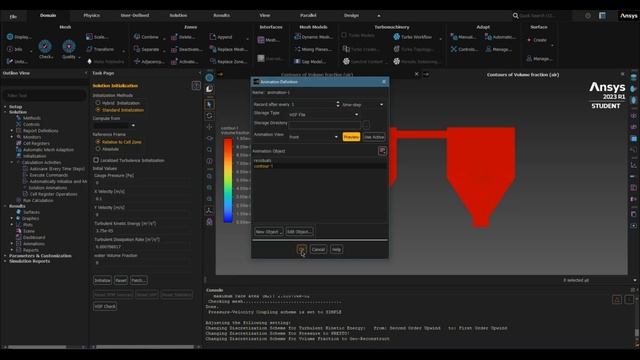This screenshot has height=360, width=640.
Task: Click the mesh Scale tool
Action: [x=97, y=37]
